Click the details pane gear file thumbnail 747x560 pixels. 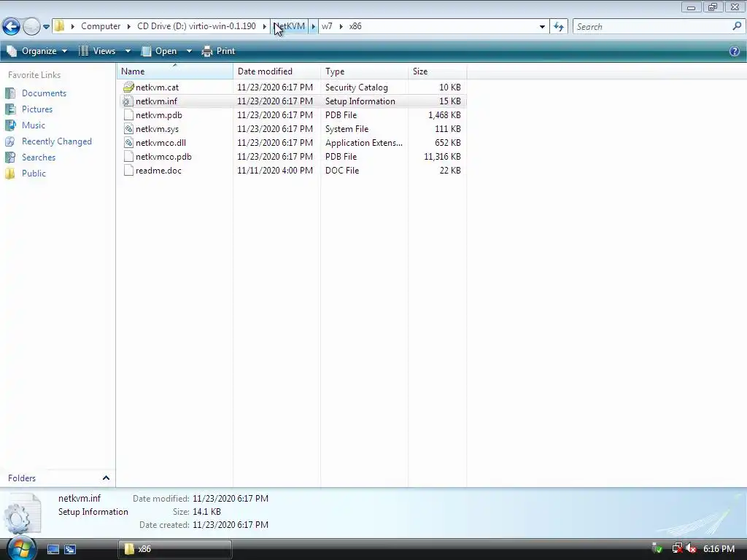coord(22,513)
